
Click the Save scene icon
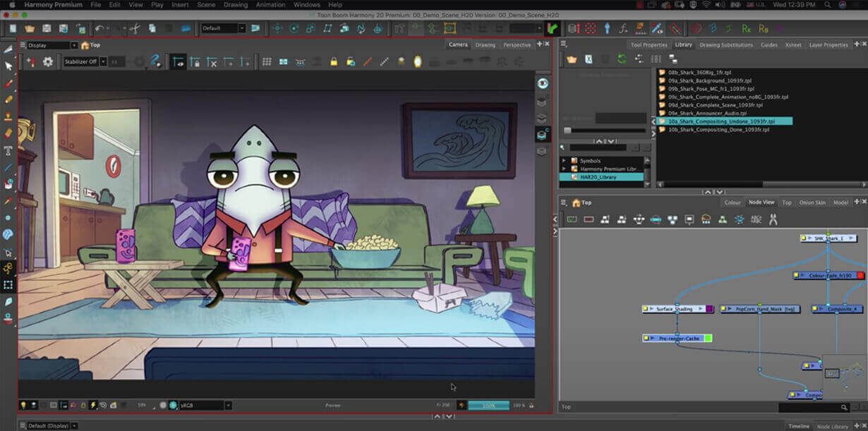(x=46, y=28)
